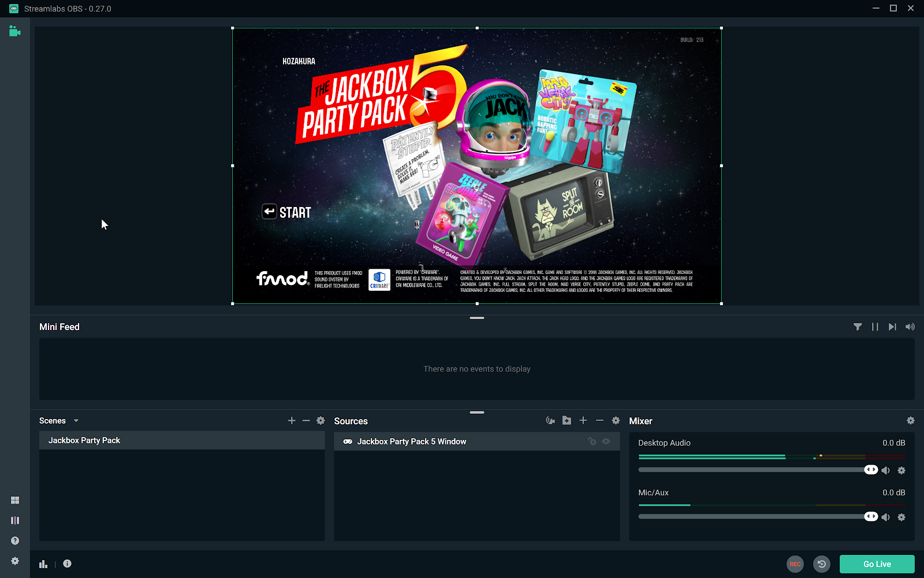924x578 pixels.
Task: Open the Help question mark icon
Action: tap(15, 540)
